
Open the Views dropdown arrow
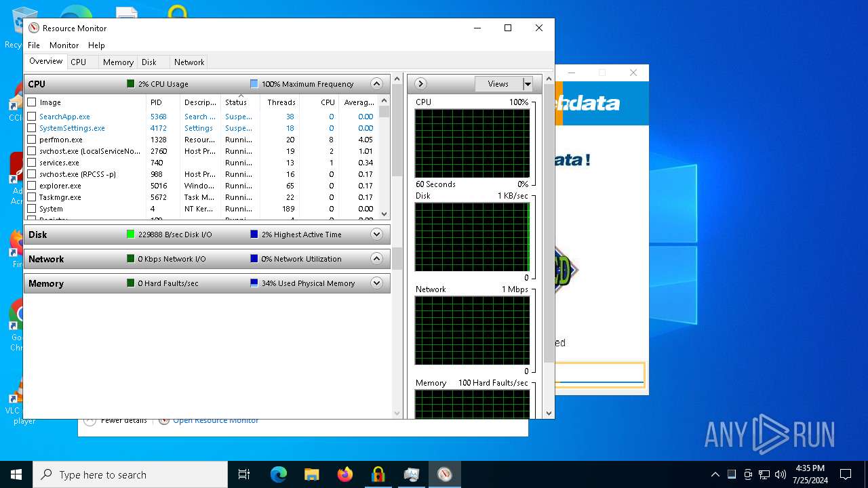click(528, 84)
